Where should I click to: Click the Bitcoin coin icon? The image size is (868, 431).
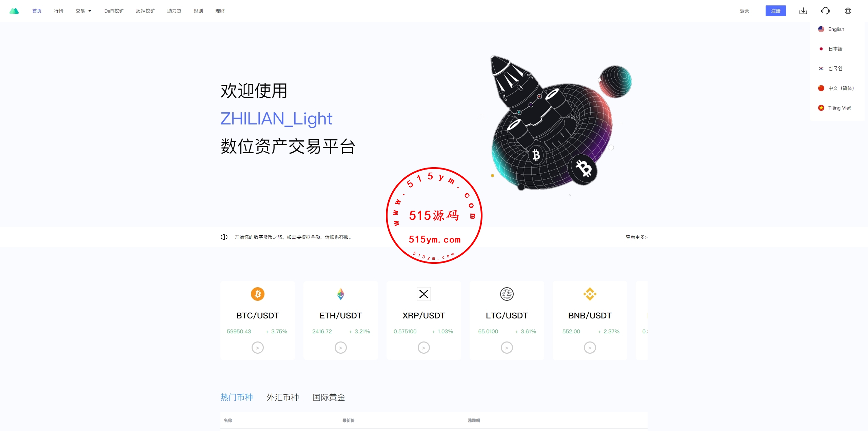click(x=258, y=294)
